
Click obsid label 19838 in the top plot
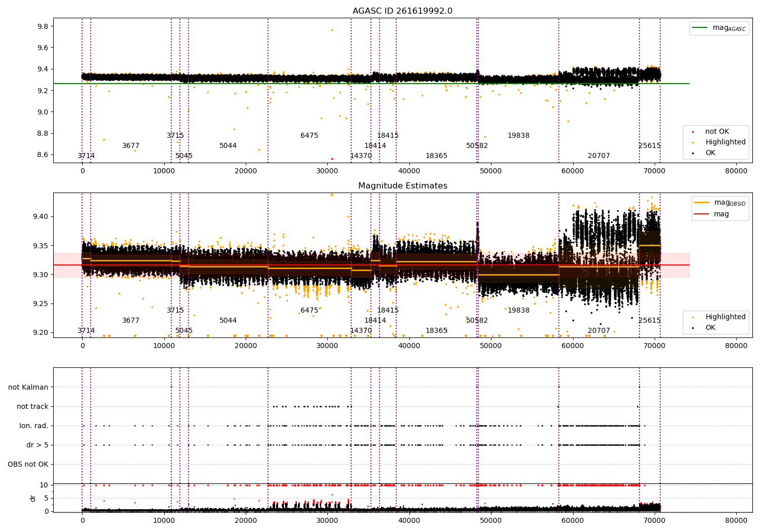pos(518,136)
